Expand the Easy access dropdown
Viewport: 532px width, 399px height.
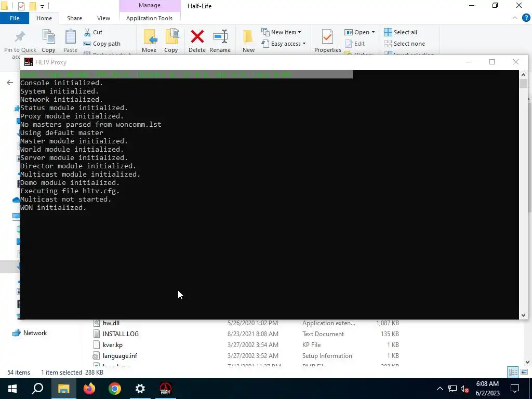click(x=304, y=44)
